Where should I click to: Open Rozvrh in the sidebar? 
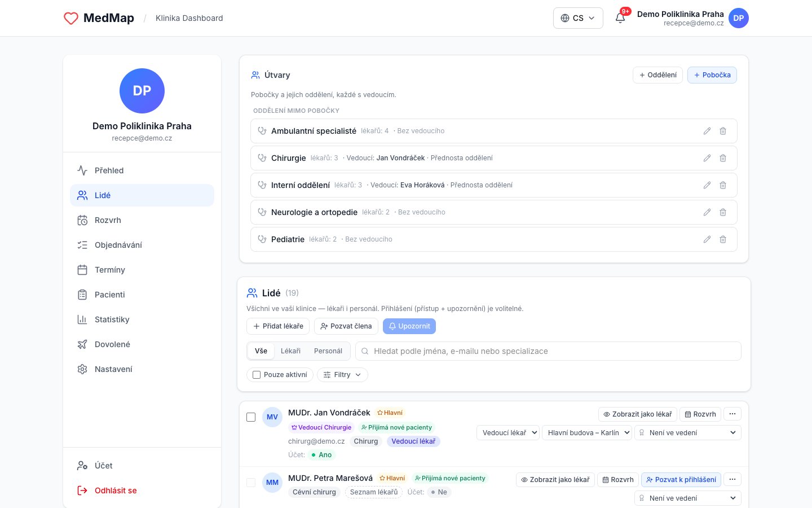tap(142, 220)
